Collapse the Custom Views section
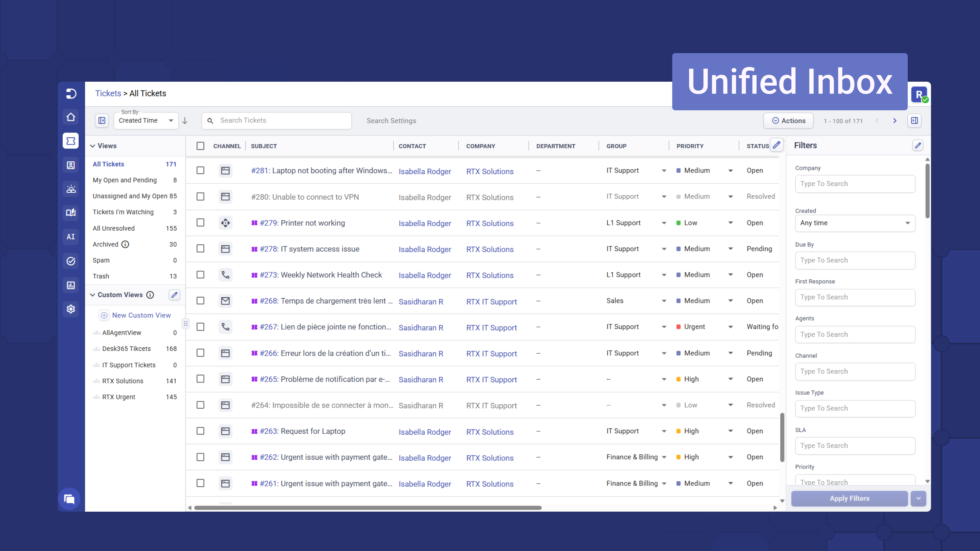The width and height of the screenshot is (980, 551). (92, 295)
